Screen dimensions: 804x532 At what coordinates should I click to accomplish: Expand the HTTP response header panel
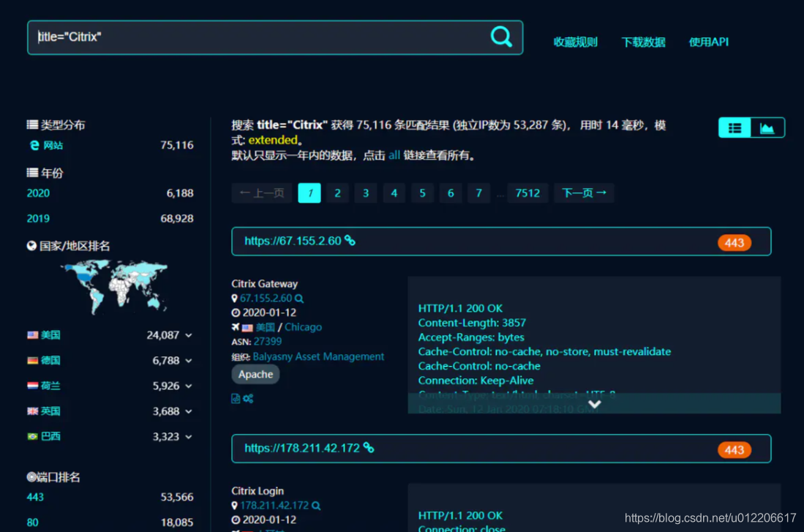coord(594,404)
